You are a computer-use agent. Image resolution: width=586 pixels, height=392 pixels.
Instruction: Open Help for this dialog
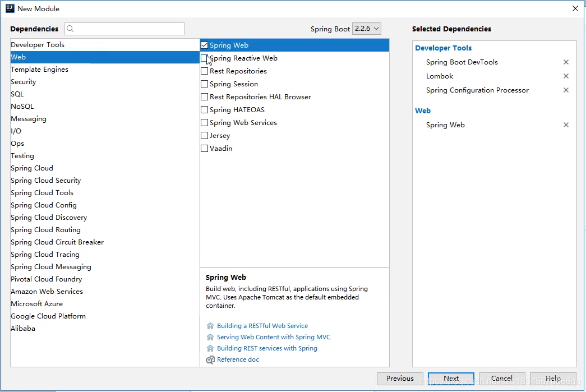pyautogui.click(x=553, y=379)
